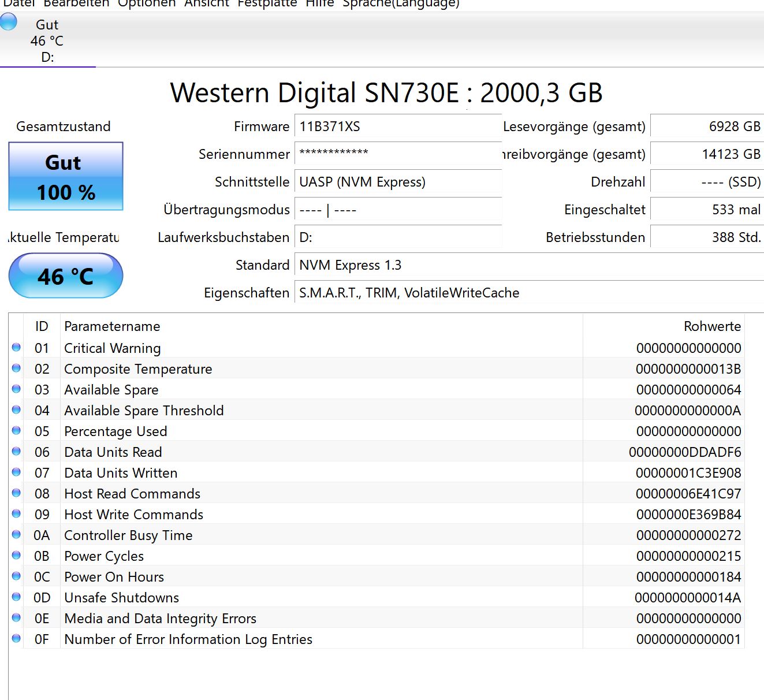Open the Optionen menu
Viewport: 764px width, 700px height.
click(x=147, y=3)
